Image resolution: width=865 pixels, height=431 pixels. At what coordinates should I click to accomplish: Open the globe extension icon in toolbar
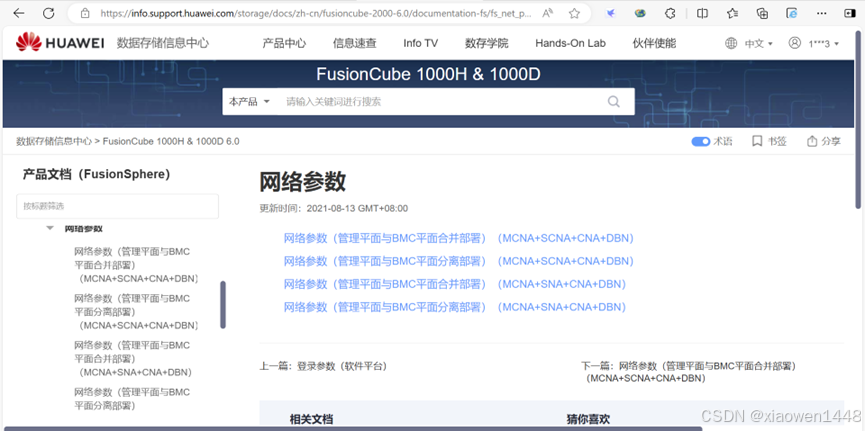point(640,13)
